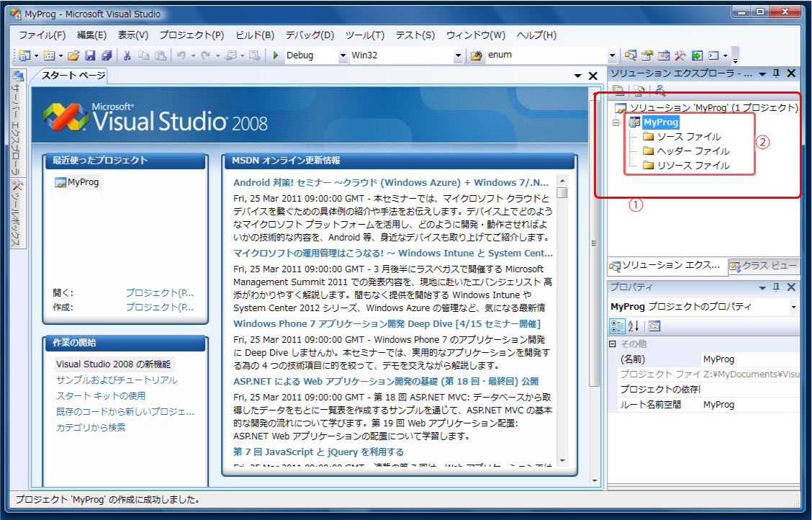Click the サンプルおよびチュートリアル link

117,380
